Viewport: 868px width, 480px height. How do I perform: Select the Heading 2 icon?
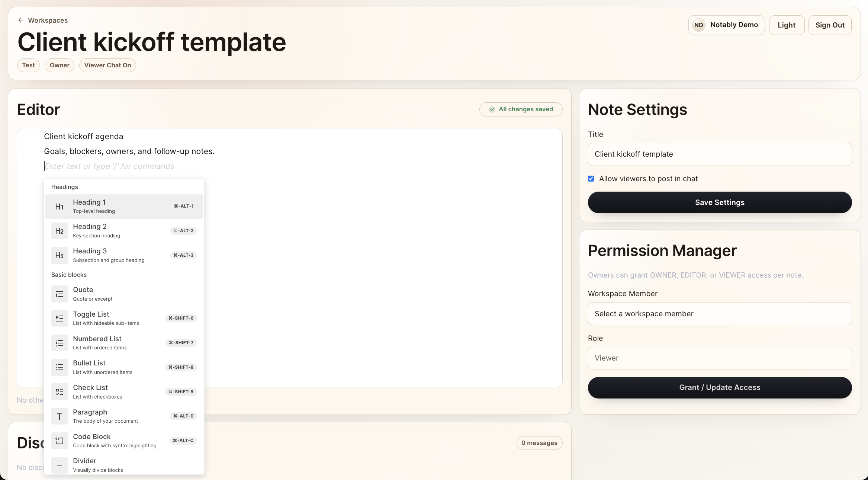tap(59, 231)
